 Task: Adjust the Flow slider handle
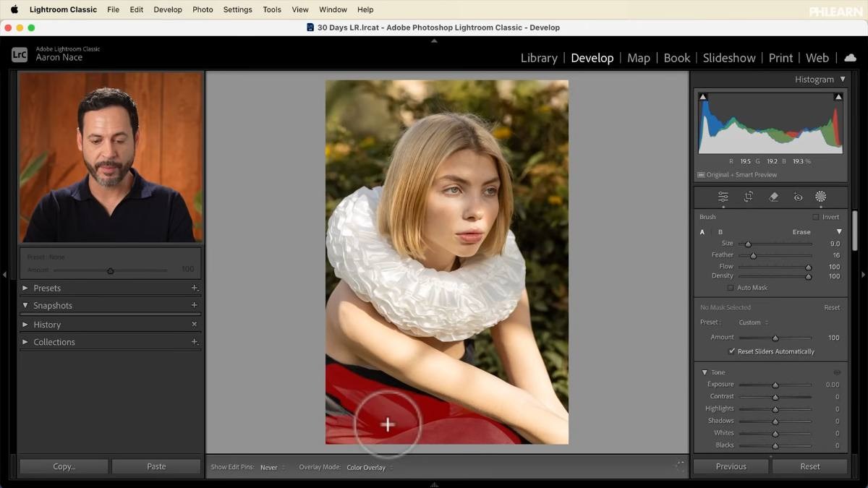[808, 267]
